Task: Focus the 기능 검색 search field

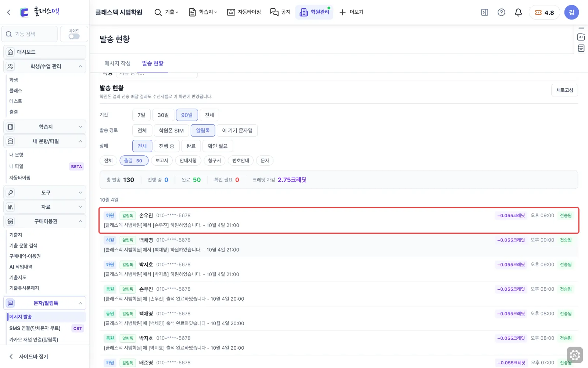Action: (30, 34)
